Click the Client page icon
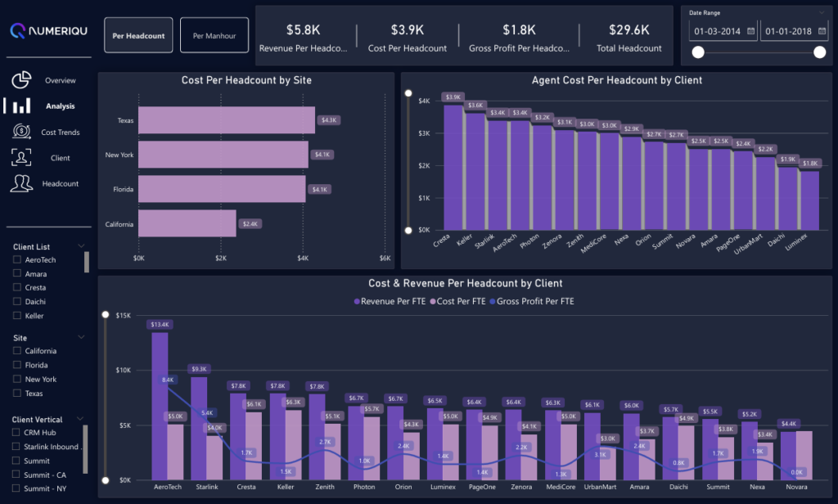The image size is (838, 504). click(22, 157)
